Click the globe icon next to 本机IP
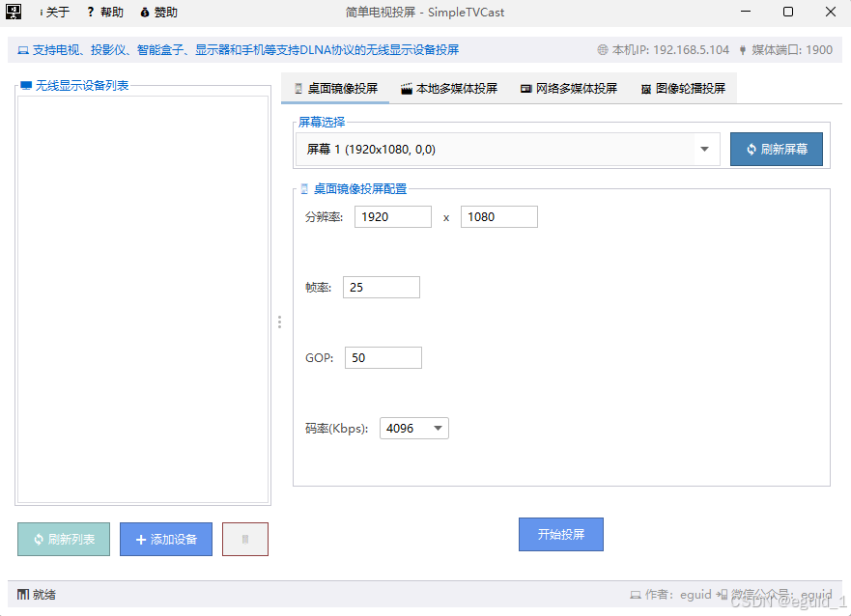 [x=601, y=48]
